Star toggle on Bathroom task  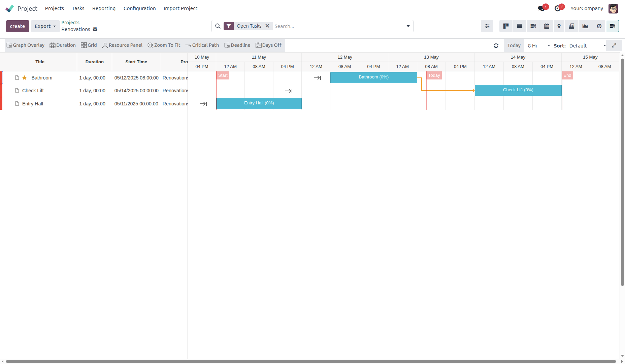pos(25,78)
